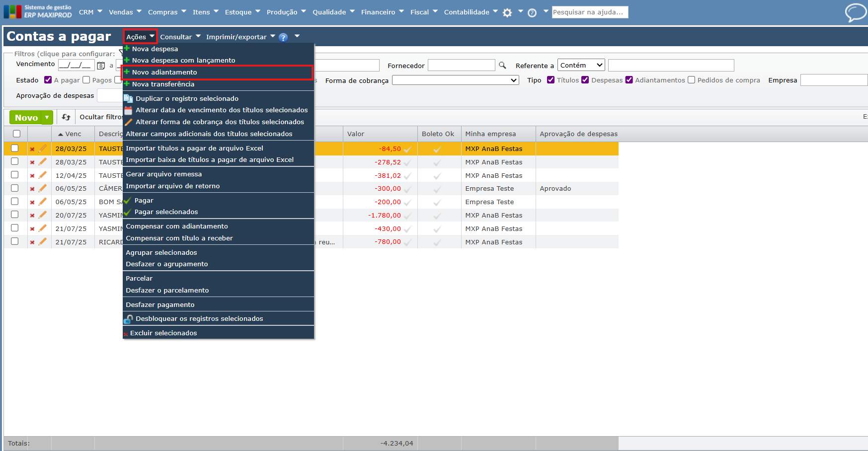Image resolution: width=868 pixels, height=451 pixels.
Task: Click the Fornecedor search magnifier icon
Action: [x=502, y=66]
